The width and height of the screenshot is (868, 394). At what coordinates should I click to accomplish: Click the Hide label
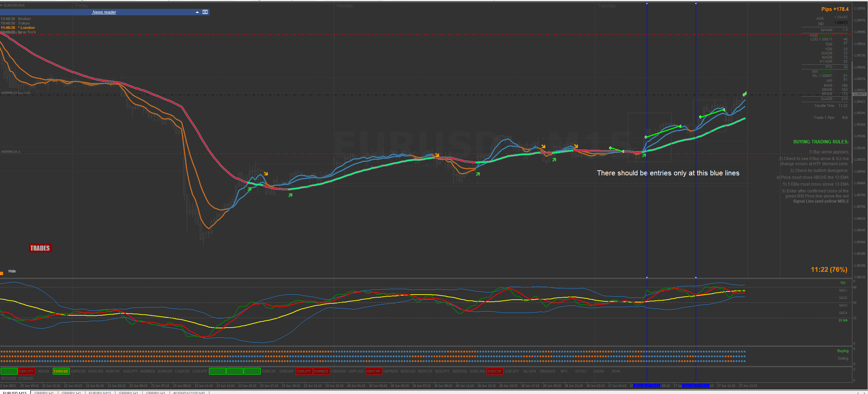point(12,271)
